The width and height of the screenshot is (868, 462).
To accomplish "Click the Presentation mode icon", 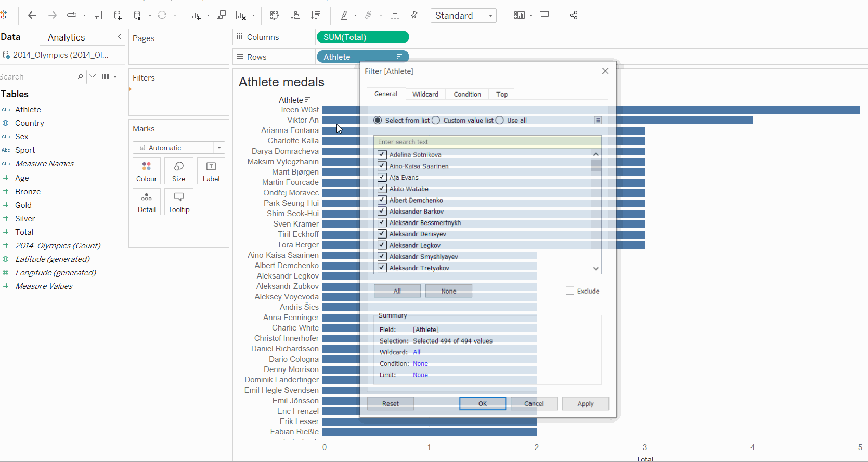I will (x=545, y=15).
